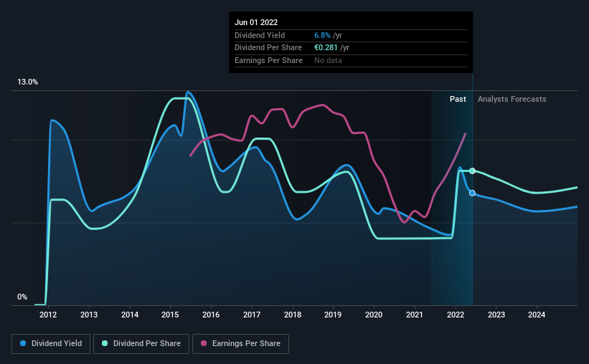
Task: Click the 6.8% dividend yield value
Action: click(x=322, y=35)
